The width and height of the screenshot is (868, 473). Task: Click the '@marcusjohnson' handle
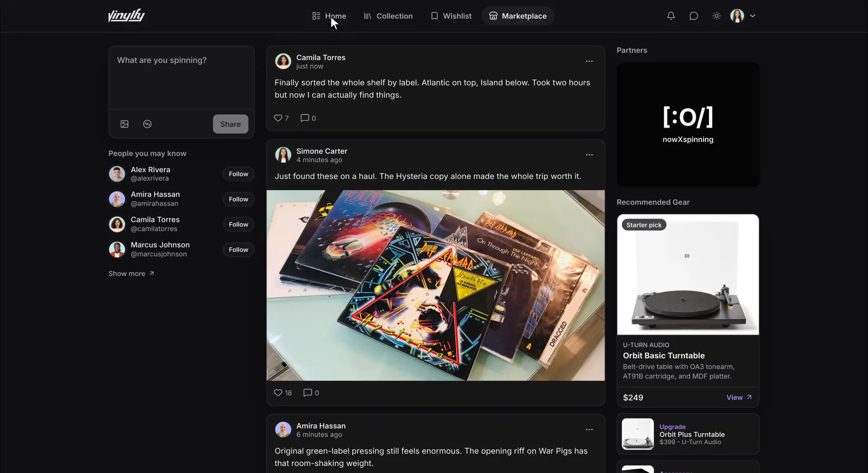[x=158, y=254]
